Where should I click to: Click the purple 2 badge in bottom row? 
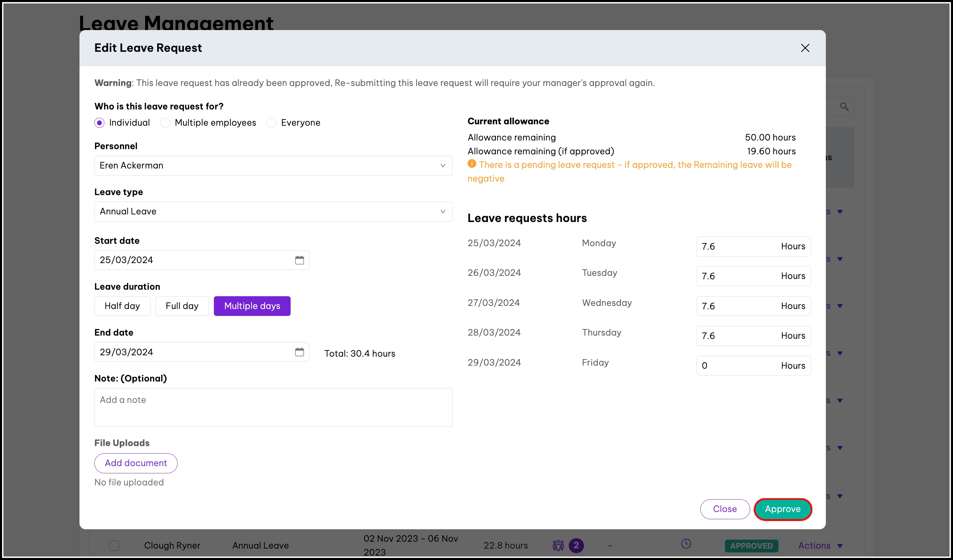pyautogui.click(x=576, y=545)
